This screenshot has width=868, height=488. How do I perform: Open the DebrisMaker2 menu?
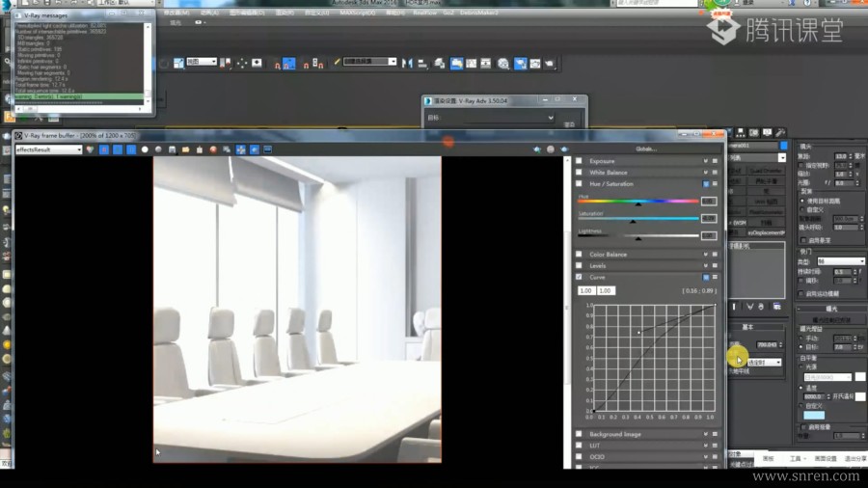point(478,13)
